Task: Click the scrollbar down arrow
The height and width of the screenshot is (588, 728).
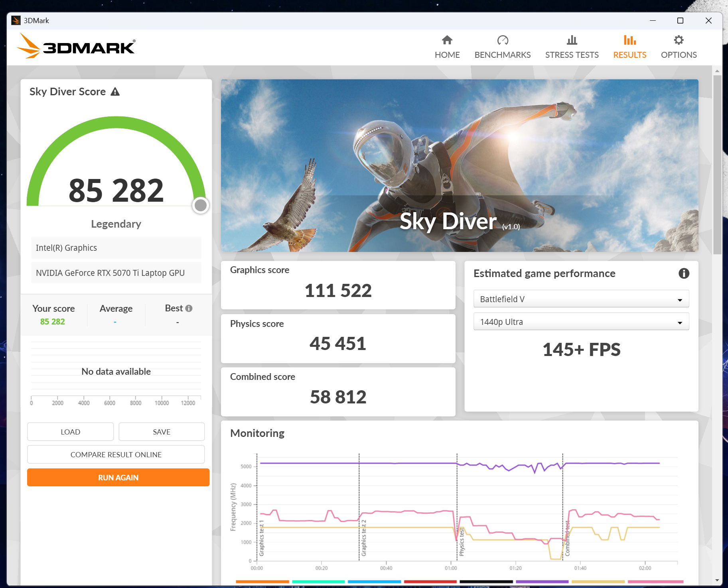Action: coord(717,580)
